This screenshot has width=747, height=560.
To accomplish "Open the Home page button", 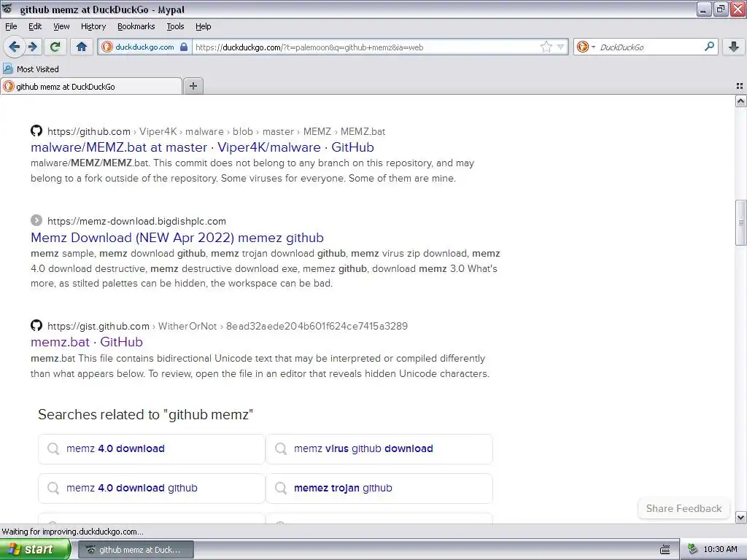I will pos(82,47).
